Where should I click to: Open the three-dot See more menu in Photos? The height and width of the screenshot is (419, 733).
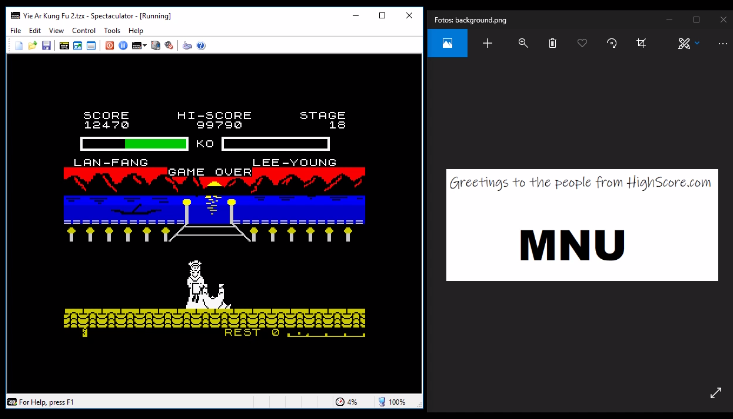coord(723,43)
